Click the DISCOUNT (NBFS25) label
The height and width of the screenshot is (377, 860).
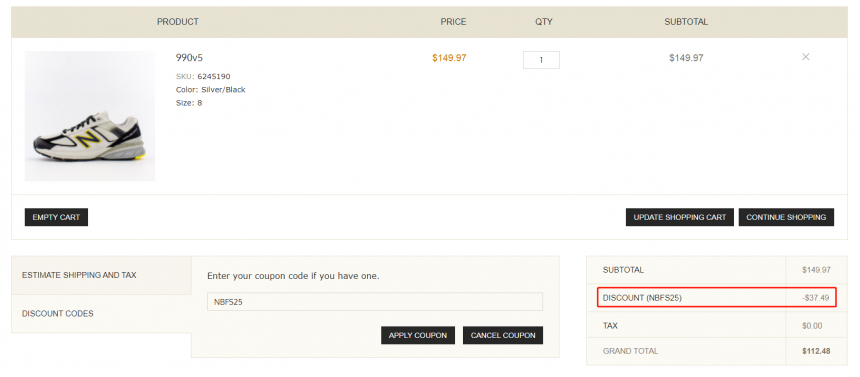pyautogui.click(x=642, y=298)
